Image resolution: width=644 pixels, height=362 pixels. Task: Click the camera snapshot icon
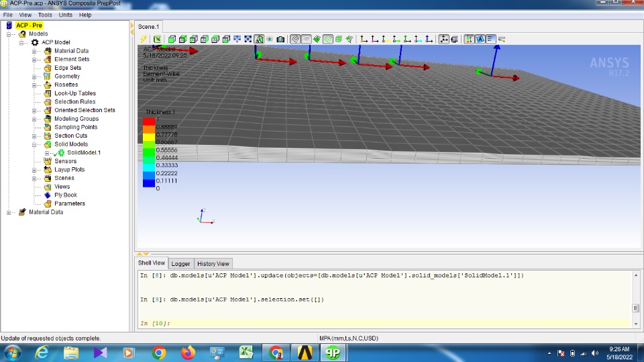point(280,40)
